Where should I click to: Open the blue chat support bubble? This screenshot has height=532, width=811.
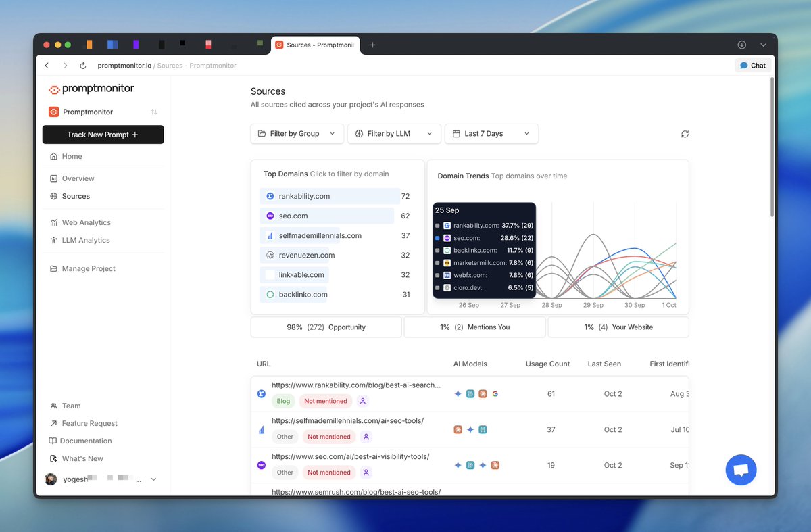click(x=741, y=470)
